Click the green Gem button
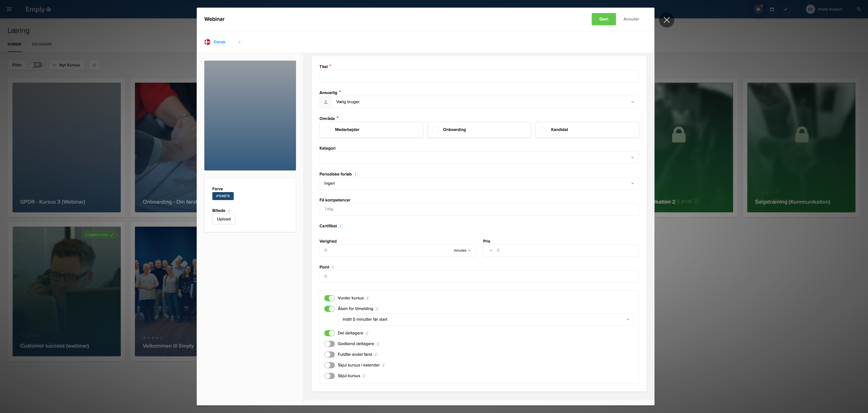 604,19
